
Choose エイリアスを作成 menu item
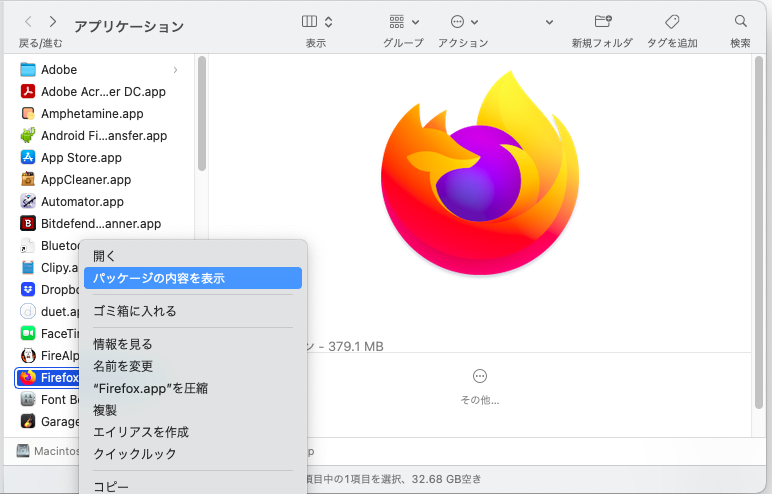[x=193, y=432]
